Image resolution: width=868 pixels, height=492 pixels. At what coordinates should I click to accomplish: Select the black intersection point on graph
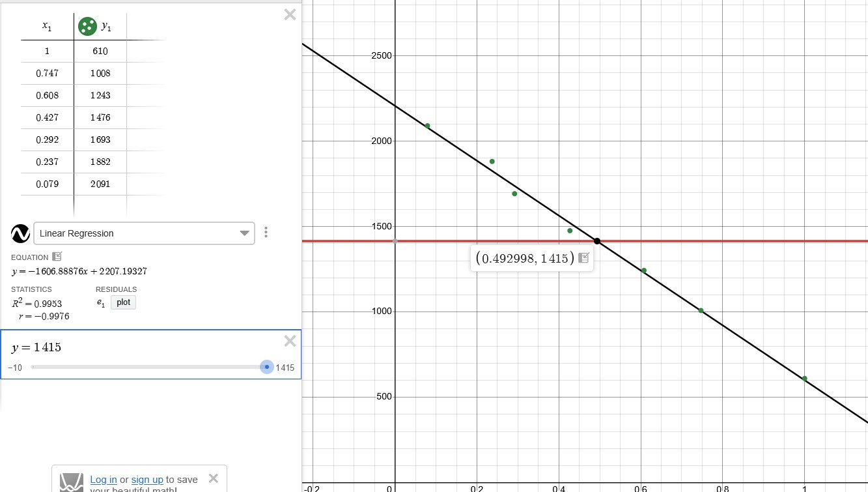(597, 242)
